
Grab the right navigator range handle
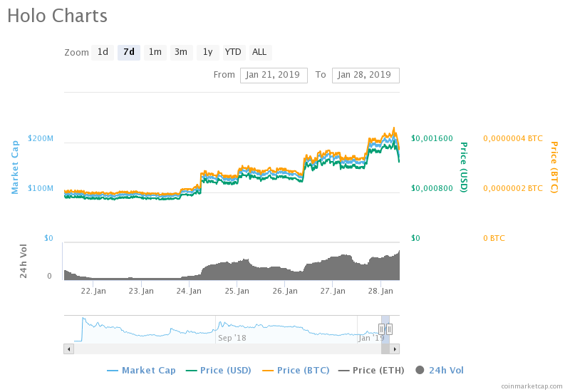tap(389, 329)
